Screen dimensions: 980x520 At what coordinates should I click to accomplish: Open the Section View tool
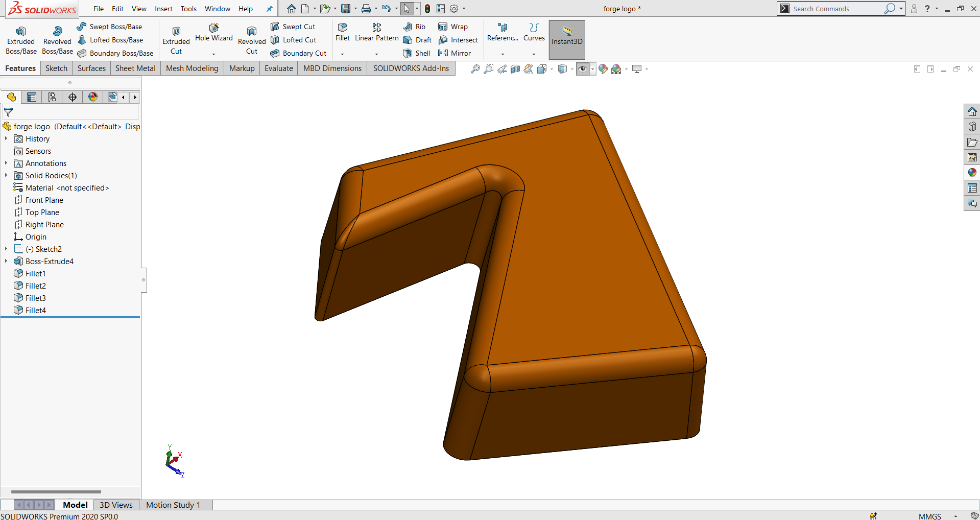(515, 69)
